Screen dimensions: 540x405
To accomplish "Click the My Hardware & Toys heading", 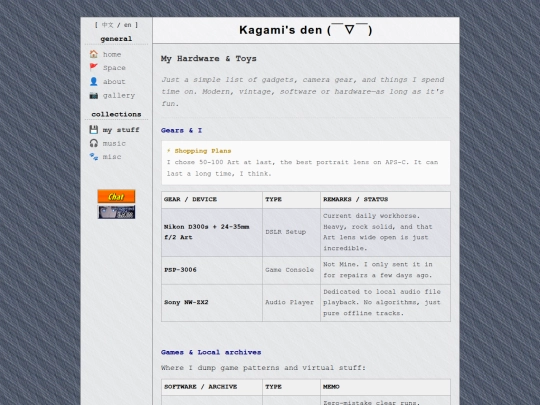I will click(x=208, y=59).
